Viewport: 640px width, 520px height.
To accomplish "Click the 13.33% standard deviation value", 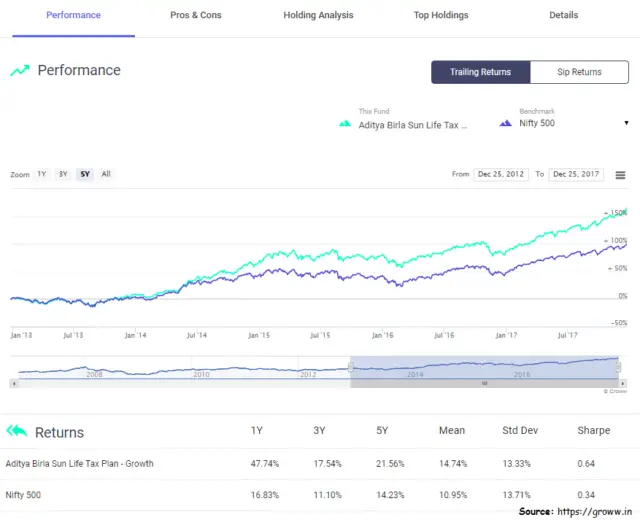I will 516,464.
